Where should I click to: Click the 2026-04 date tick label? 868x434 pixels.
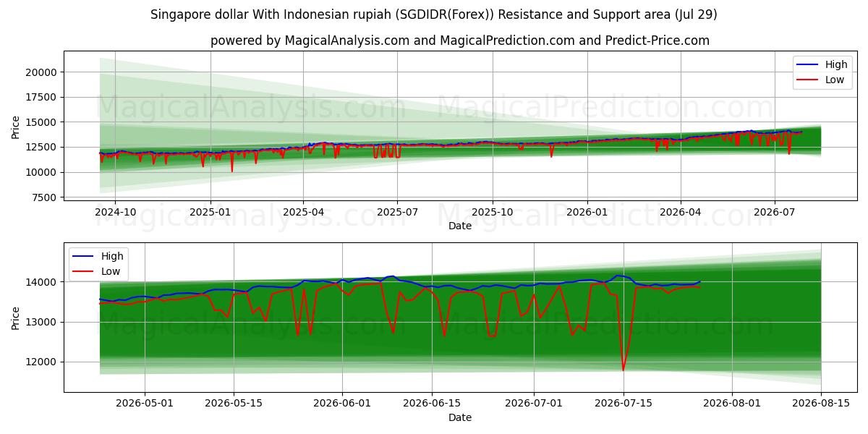coord(680,211)
